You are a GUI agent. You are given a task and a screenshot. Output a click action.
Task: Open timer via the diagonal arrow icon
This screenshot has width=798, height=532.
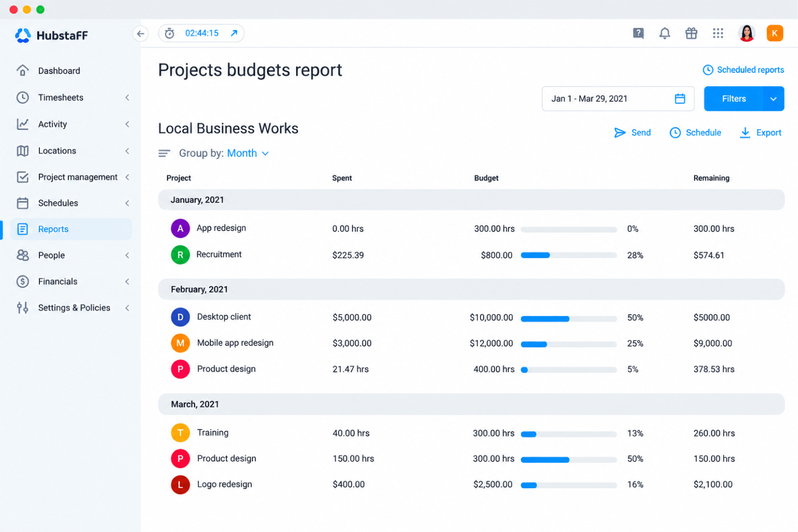pyautogui.click(x=234, y=33)
